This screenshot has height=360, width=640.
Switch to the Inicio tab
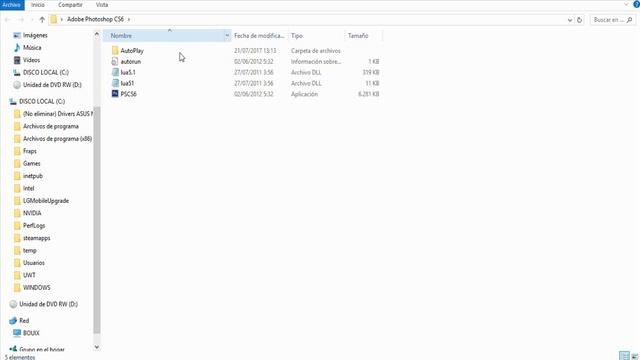[x=38, y=5]
